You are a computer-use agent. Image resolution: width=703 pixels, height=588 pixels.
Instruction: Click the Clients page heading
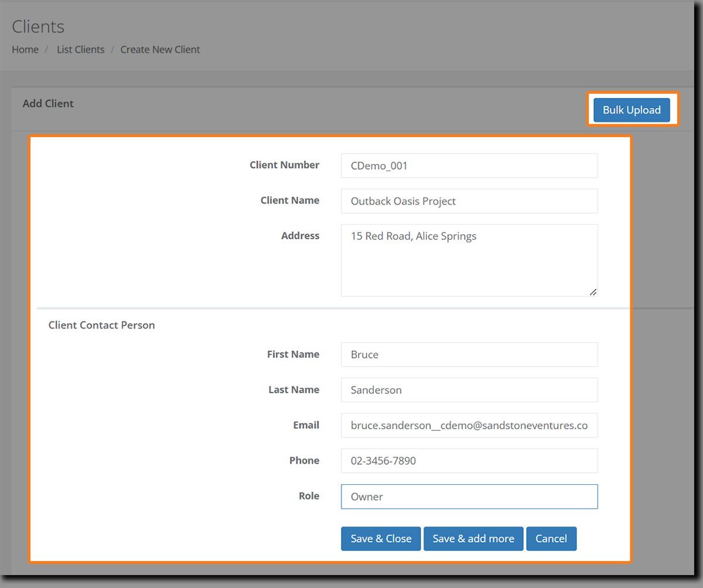tap(38, 27)
